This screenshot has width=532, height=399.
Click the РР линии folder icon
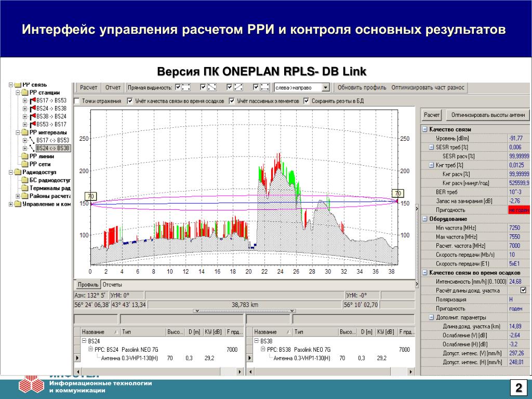(25, 156)
